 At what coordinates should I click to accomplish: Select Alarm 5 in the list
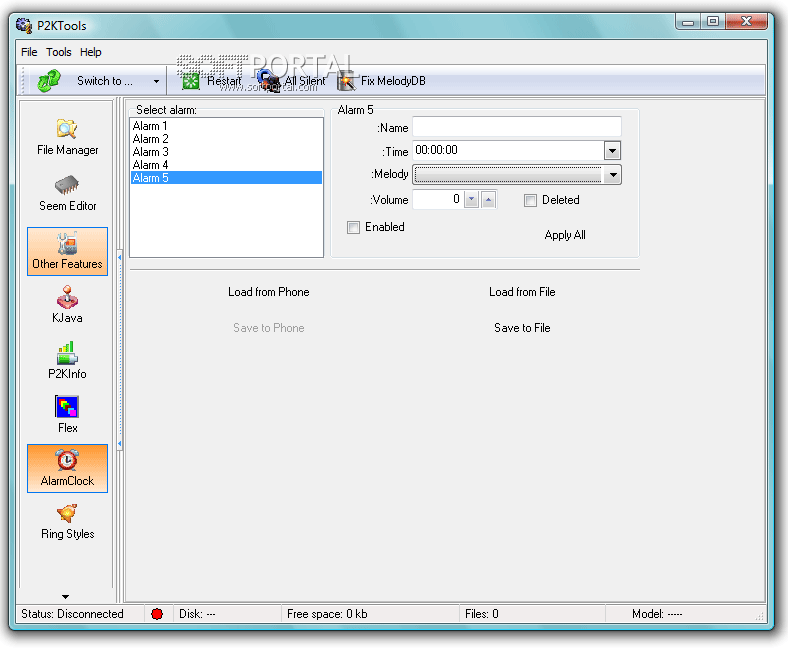tap(226, 178)
